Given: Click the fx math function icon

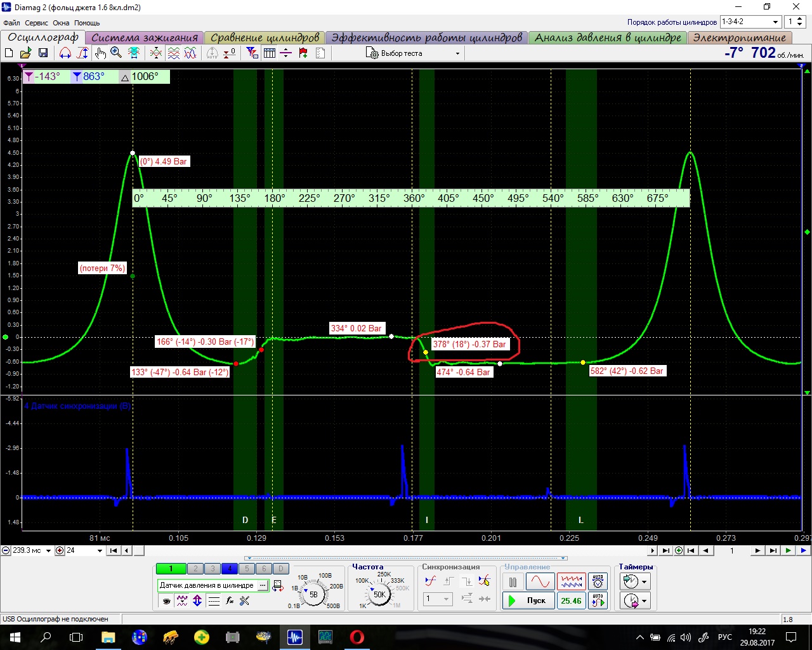Looking at the screenshot, I should pyautogui.click(x=230, y=600).
